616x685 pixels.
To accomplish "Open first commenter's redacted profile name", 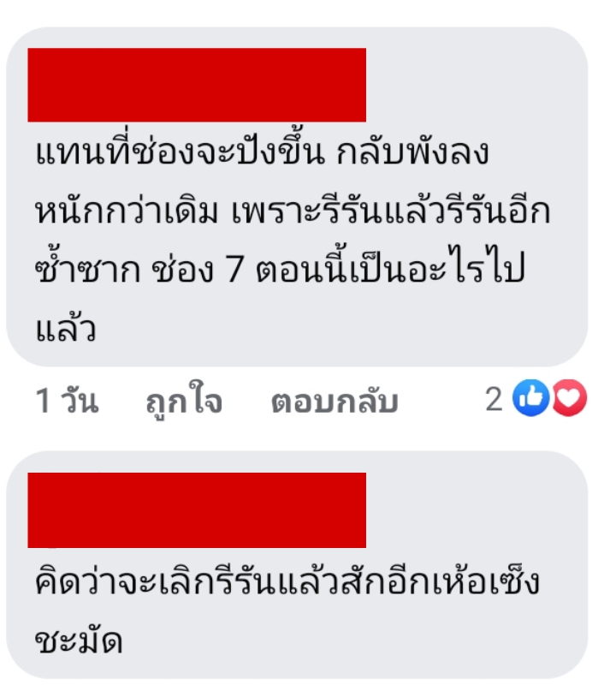I will point(197,85).
